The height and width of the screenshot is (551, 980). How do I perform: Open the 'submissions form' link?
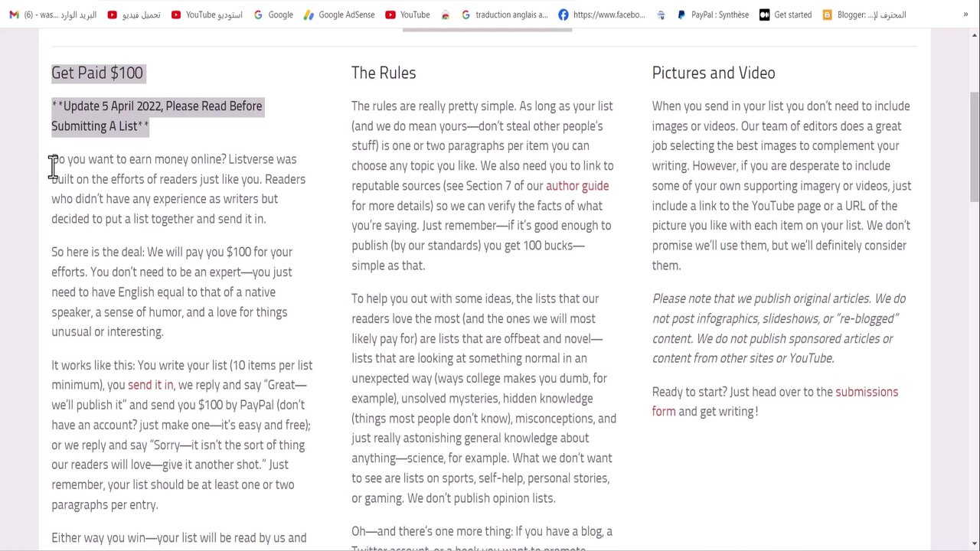[x=775, y=402]
